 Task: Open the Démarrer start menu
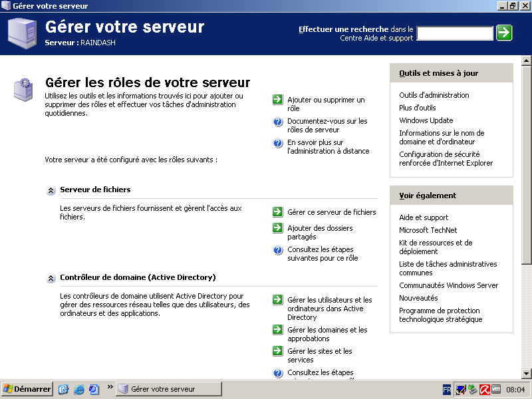[x=27, y=389]
